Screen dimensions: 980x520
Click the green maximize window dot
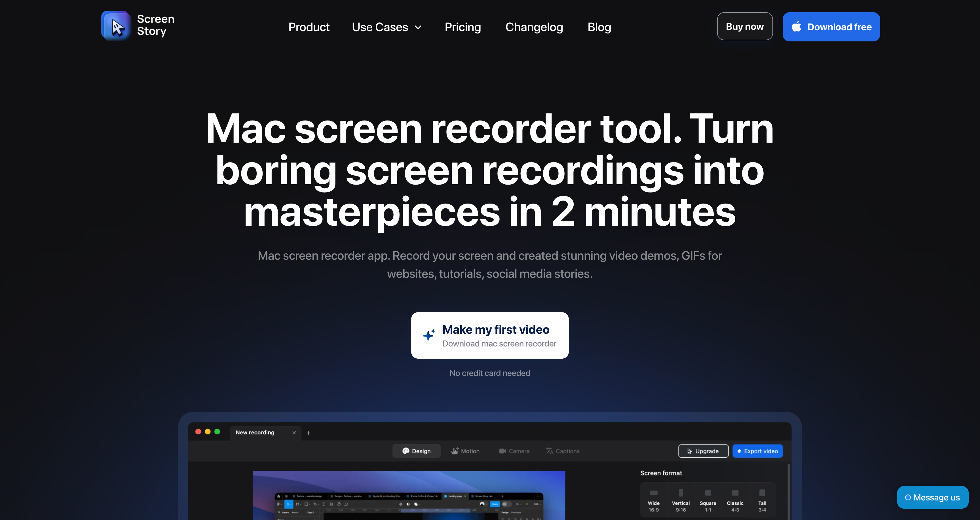point(217,432)
